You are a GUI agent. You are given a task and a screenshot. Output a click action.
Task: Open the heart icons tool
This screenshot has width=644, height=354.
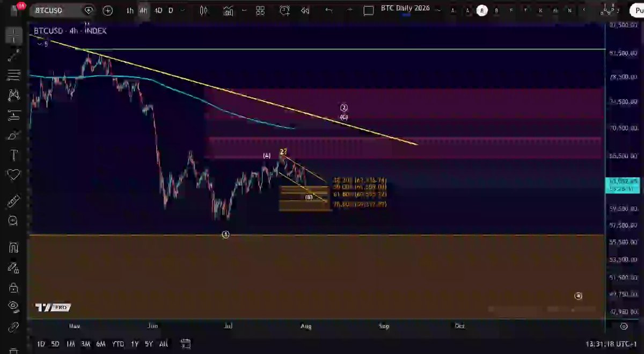pyautogui.click(x=14, y=175)
